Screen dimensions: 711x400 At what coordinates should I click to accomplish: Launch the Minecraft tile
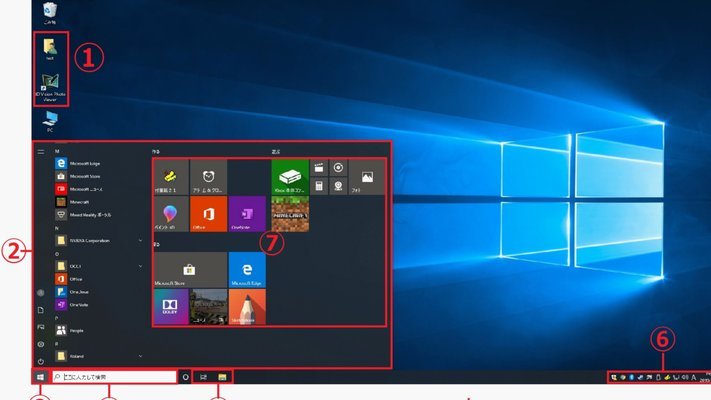[x=290, y=214]
